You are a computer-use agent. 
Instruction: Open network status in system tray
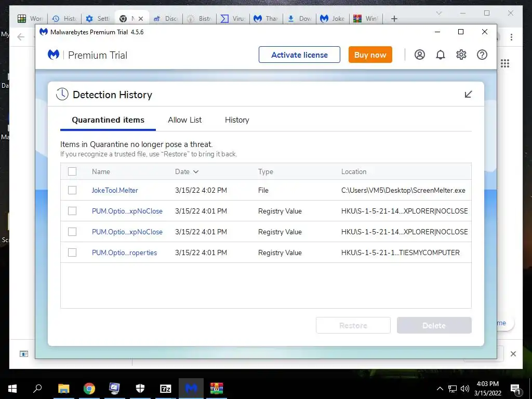(x=453, y=389)
